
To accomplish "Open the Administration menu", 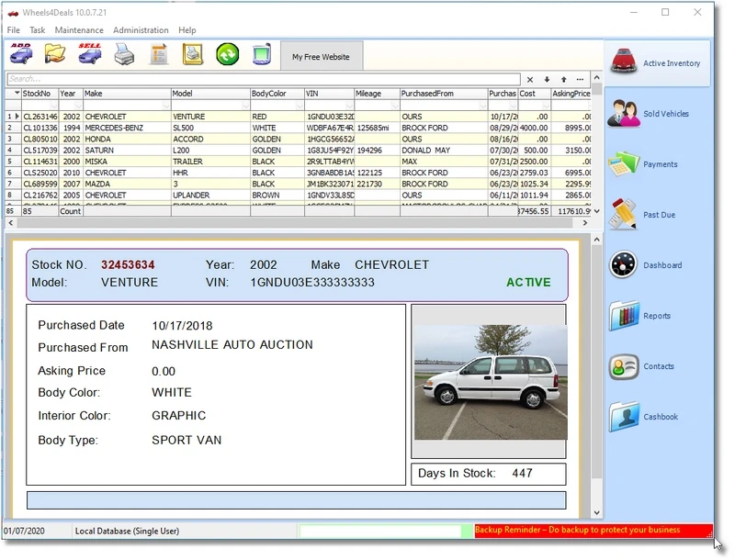I will [x=141, y=29].
